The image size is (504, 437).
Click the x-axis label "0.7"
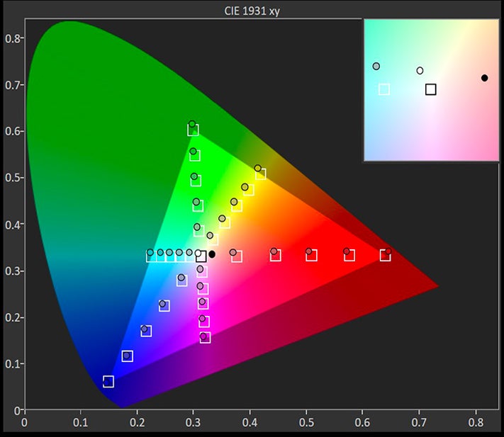pyautogui.click(x=419, y=423)
